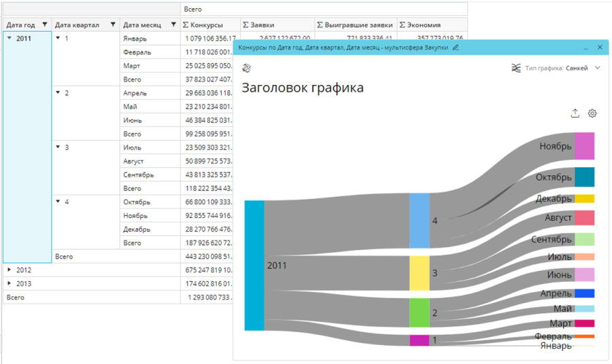Click the Экономия column header
612x364 pixels.
[425, 25]
